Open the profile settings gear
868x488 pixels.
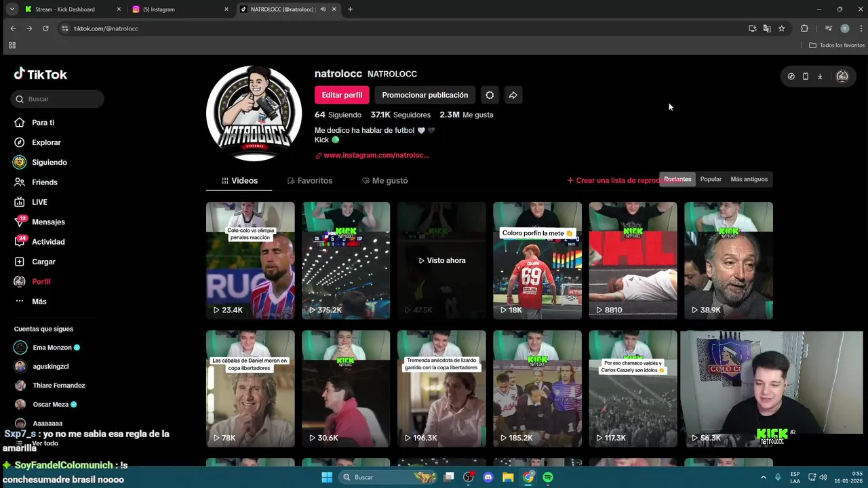(490, 95)
